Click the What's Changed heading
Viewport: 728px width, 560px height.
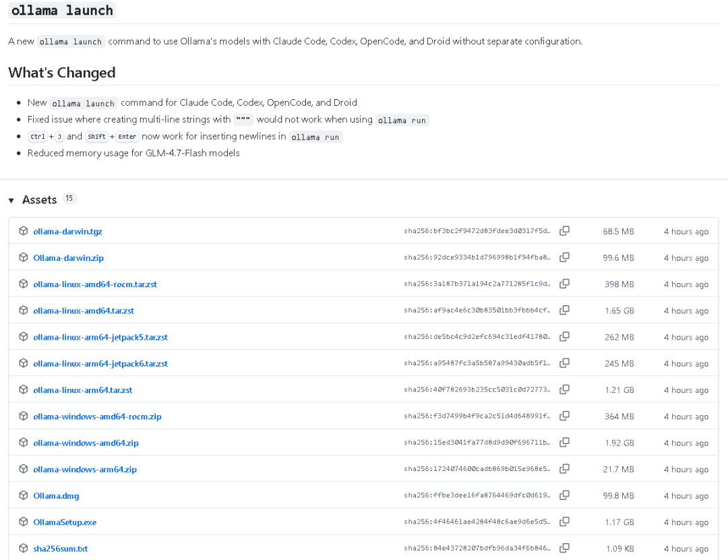click(x=62, y=73)
